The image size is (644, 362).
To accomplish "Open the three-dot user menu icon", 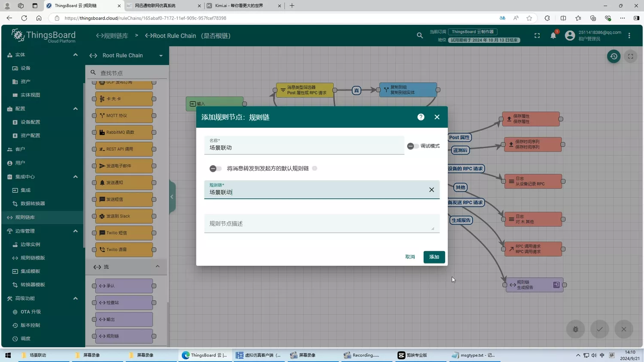I will coord(629,36).
